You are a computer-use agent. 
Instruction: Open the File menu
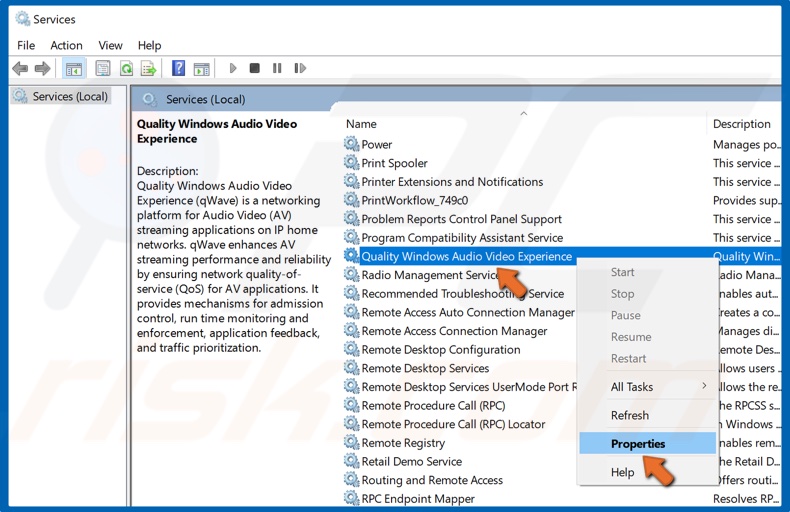26,45
